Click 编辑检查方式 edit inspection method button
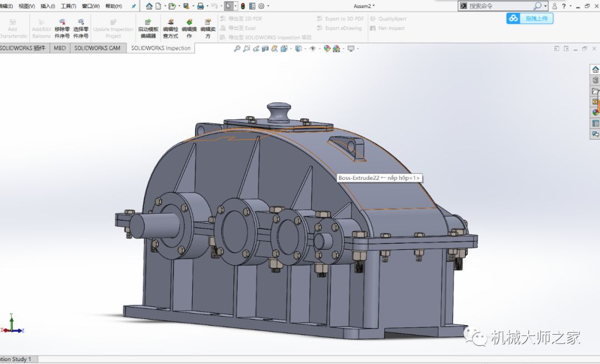Screen dimensions: 600x364 (171, 28)
